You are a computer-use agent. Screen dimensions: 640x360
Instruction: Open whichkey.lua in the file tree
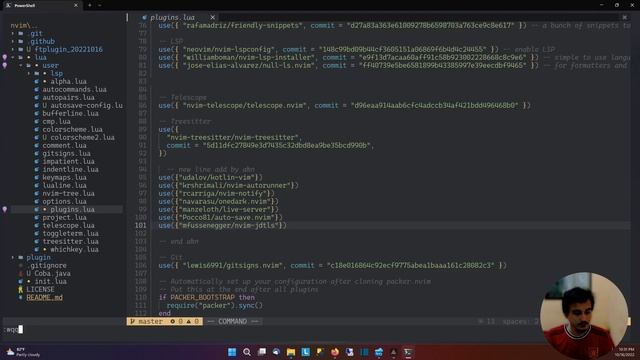74,249
